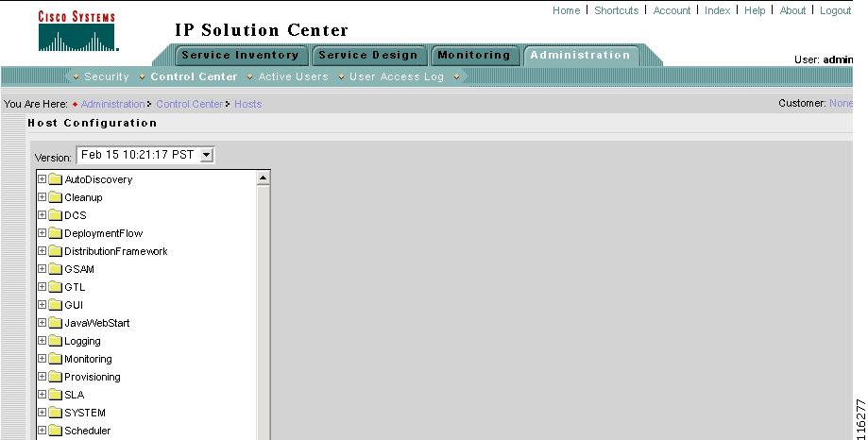Select the DCS folder icon
The height and width of the screenshot is (440, 868).
pos(55,215)
